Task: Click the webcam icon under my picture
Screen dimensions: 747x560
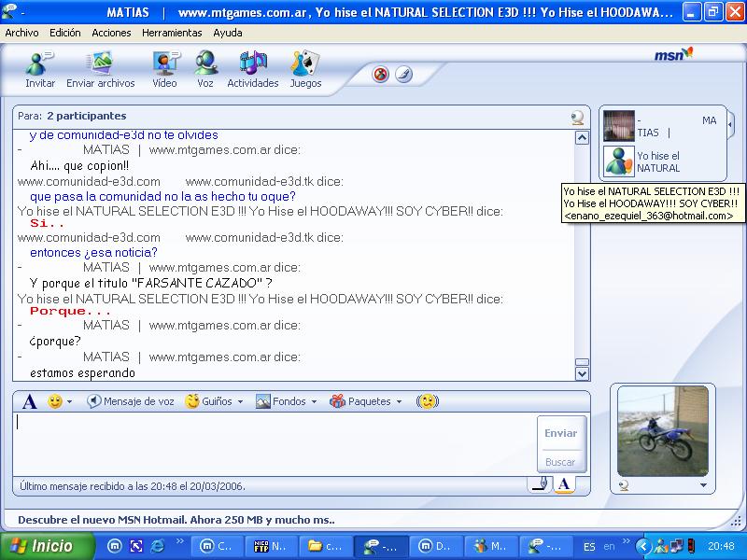Action: (x=624, y=485)
